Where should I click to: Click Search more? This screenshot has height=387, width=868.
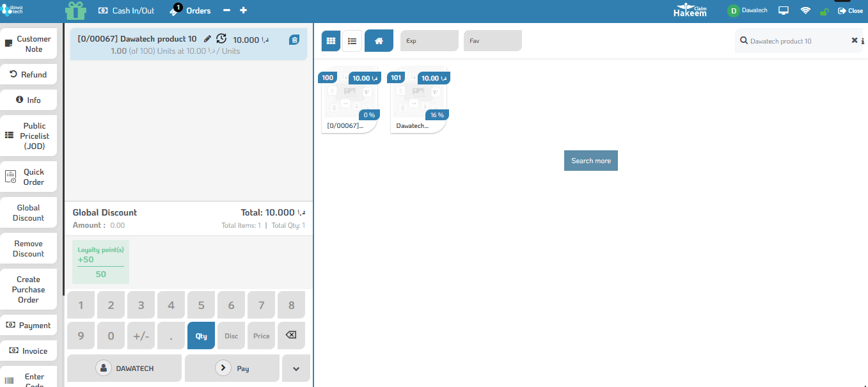tap(591, 161)
